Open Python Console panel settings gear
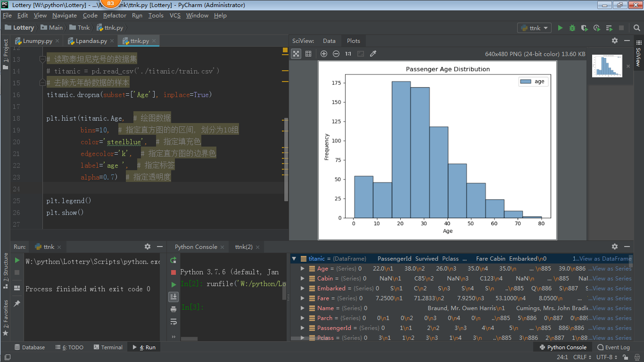This screenshot has height=362, width=644. tap(615, 247)
